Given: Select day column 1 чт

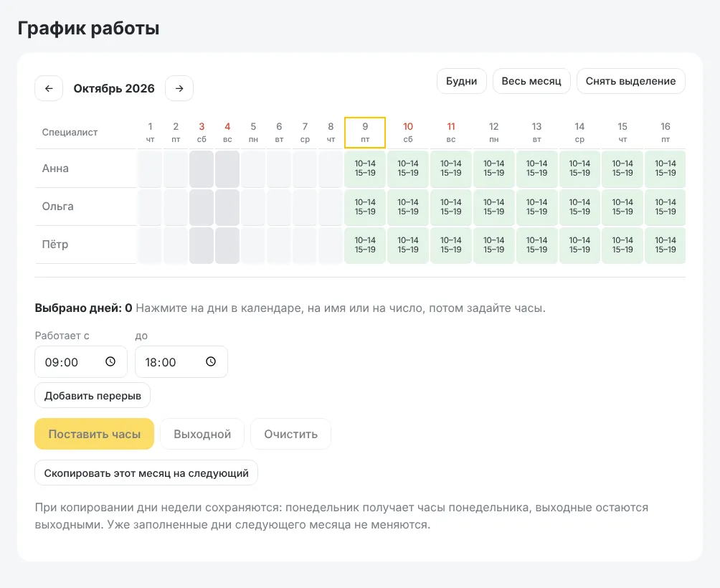Looking at the screenshot, I should 150,132.
